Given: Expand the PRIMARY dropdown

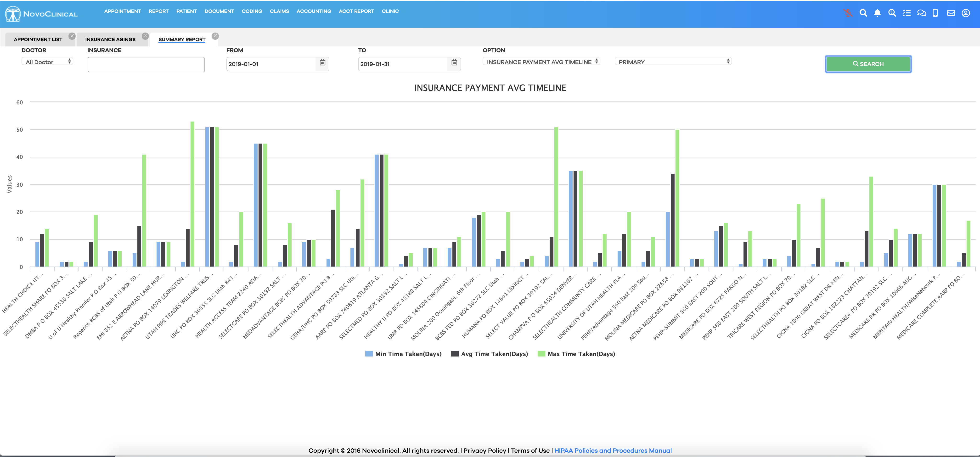Looking at the screenshot, I should [x=673, y=61].
